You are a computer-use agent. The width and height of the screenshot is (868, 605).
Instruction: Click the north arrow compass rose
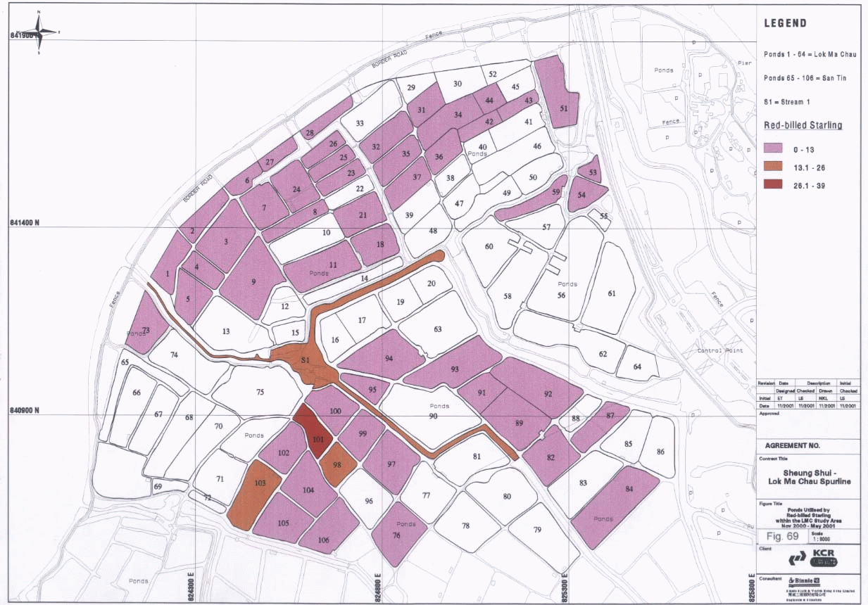click(x=42, y=31)
